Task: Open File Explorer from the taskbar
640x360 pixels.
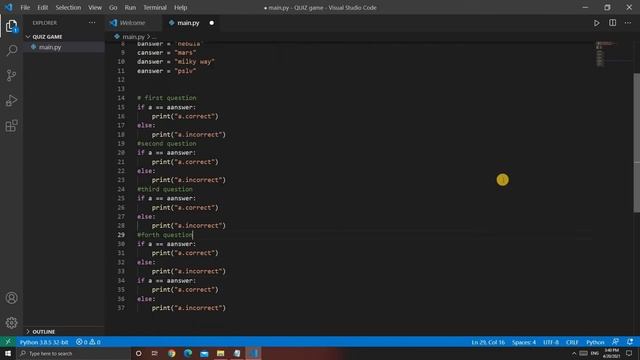Action: point(220,353)
